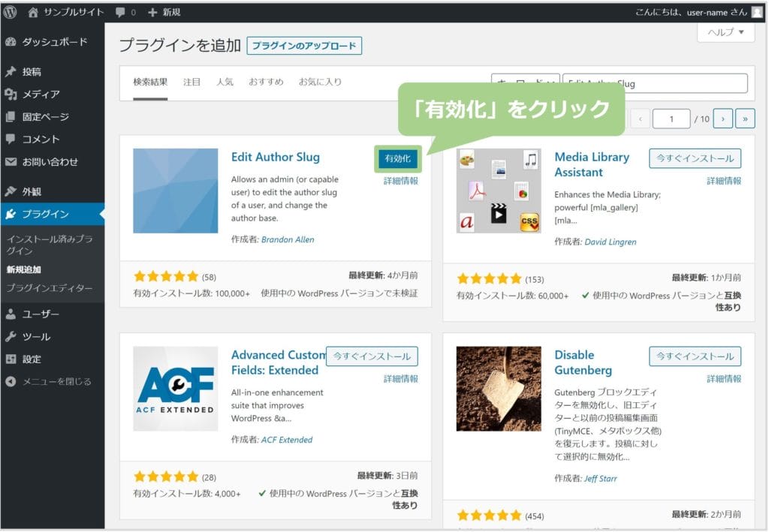This screenshot has height=532, width=769.
Task: Go to ダッシュボード in the sidebar
Action: point(52,42)
